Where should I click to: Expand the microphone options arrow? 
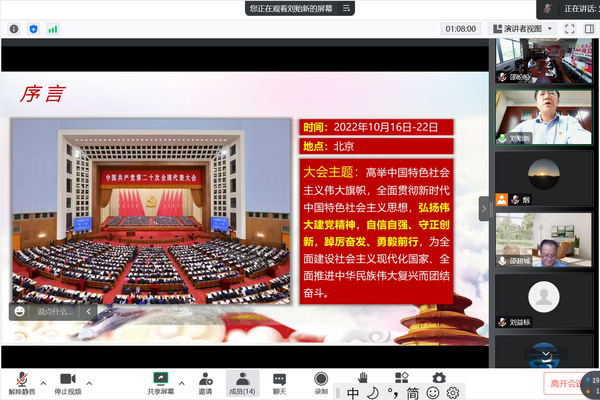[42, 383]
